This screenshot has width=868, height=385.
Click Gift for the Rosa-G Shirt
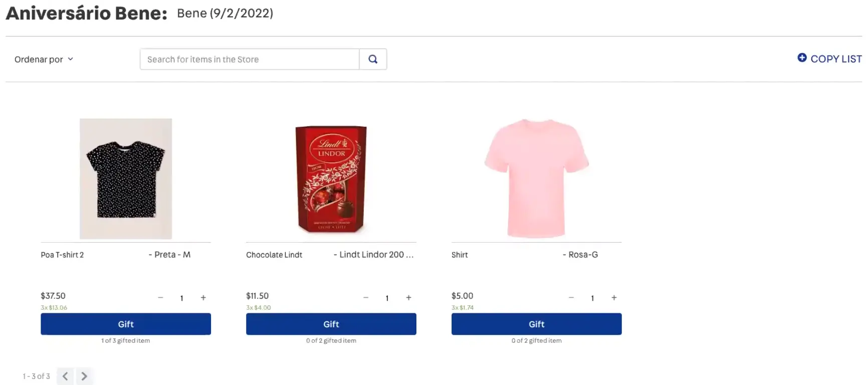point(536,324)
